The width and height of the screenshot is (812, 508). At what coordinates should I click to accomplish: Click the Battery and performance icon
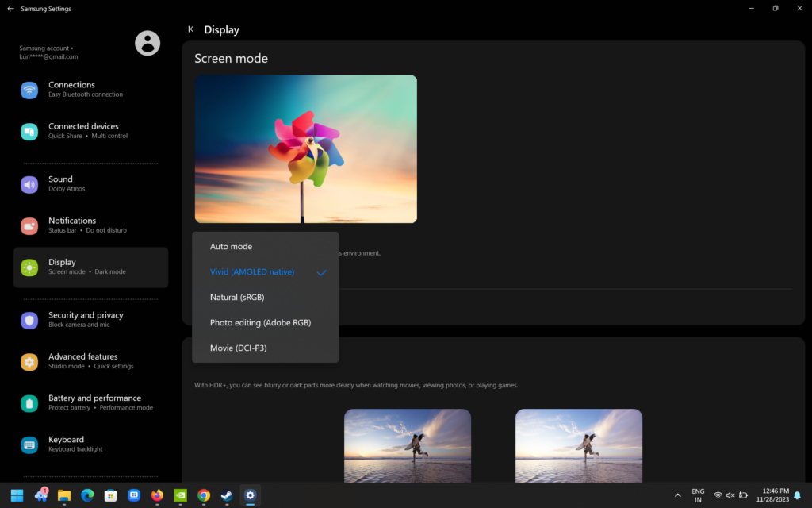[x=29, y=403]
